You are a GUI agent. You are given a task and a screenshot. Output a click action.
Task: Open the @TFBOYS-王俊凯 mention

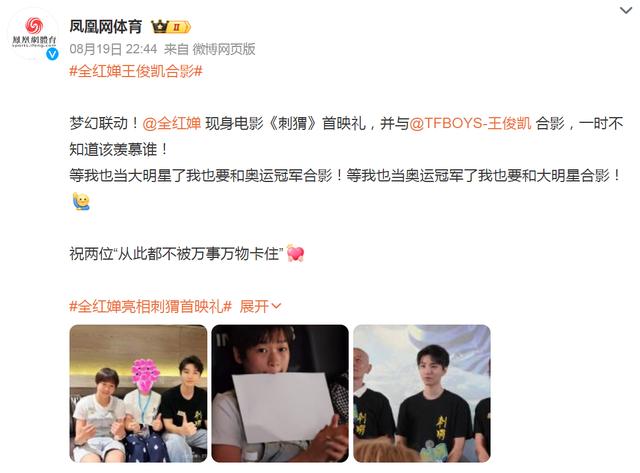tap(470, 123)
